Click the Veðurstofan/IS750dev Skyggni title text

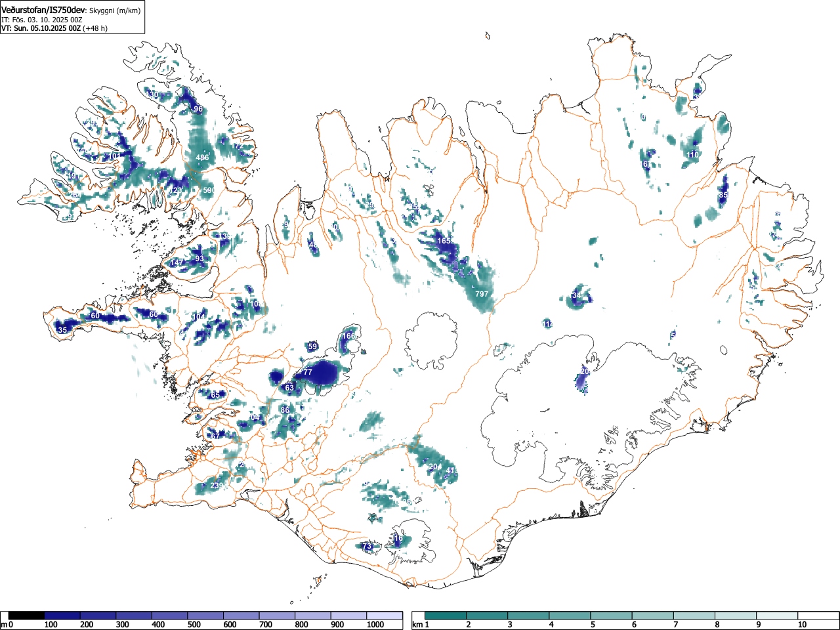pyautogui.click(x=70, y=9)
